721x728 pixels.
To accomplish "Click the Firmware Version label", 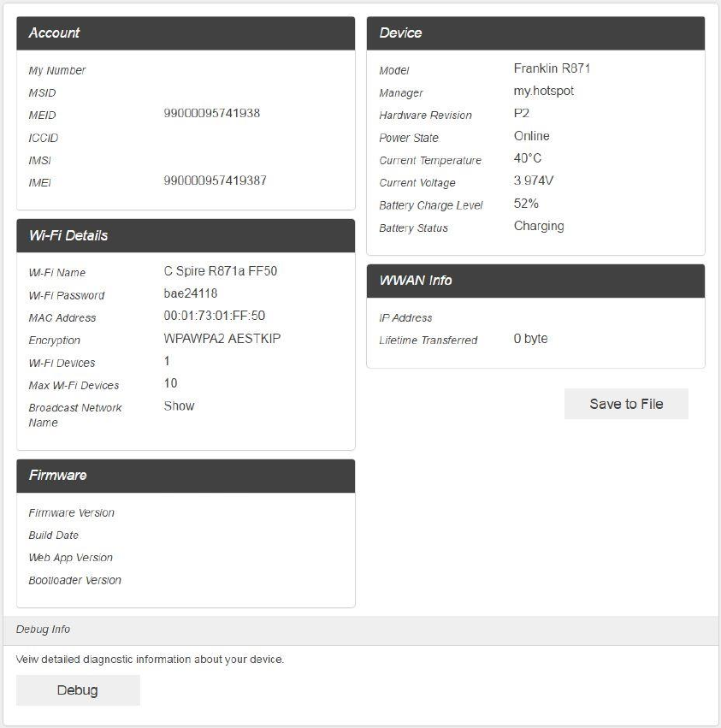I will point(72,513).
